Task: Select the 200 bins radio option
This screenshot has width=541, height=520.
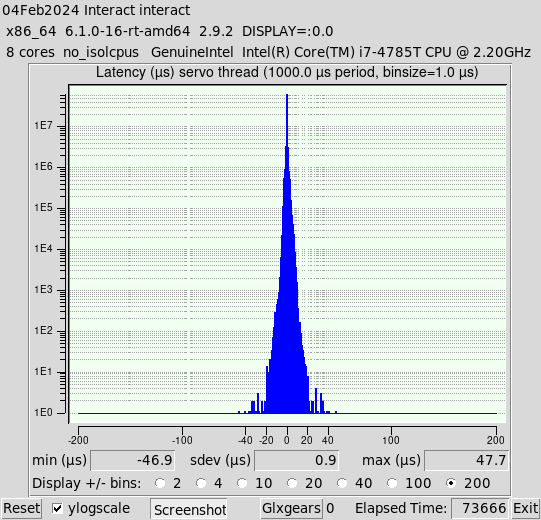Action: point(450,483)
